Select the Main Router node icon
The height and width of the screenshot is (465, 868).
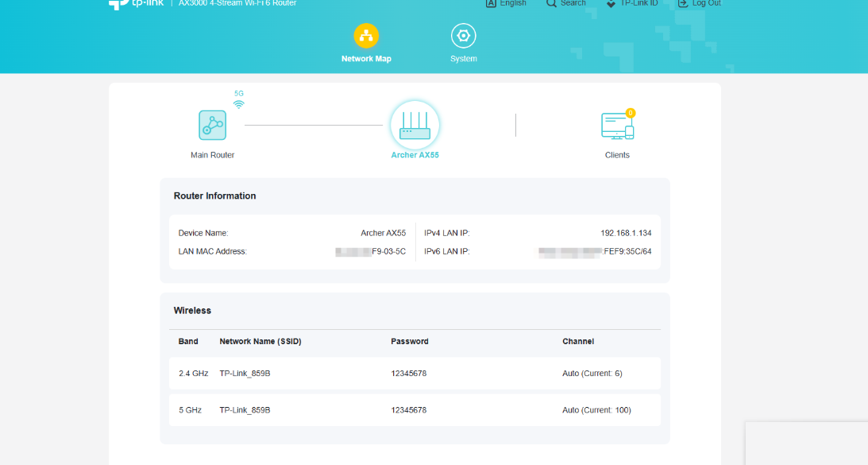coord(213,126)
